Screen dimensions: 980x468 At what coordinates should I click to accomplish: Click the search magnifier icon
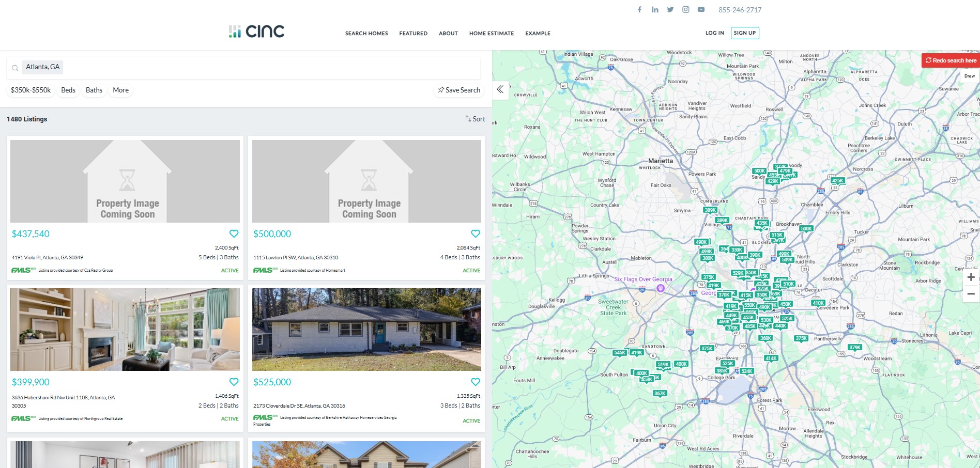click(x=15, y=68)
